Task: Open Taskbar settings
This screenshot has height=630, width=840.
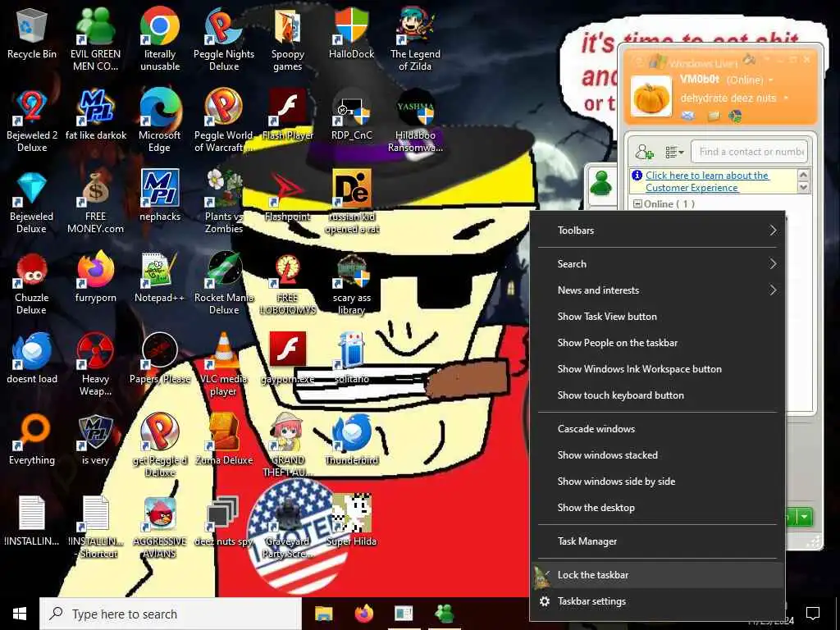Action: (657, 601)
